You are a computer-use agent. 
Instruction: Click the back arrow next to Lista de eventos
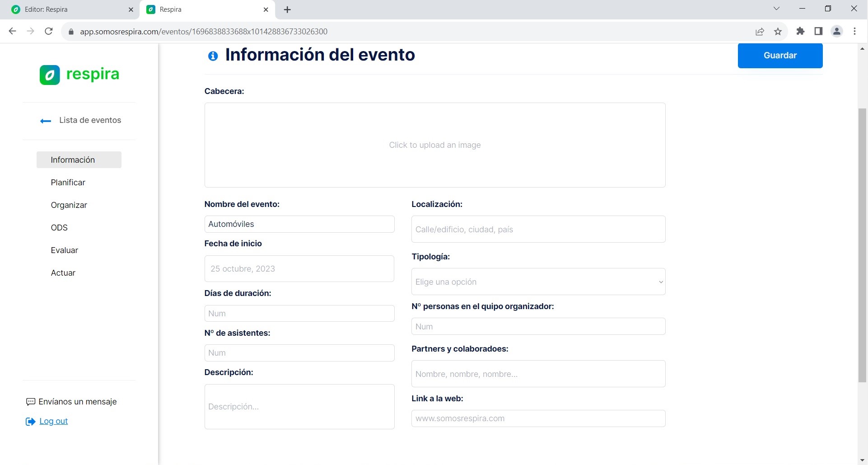[45, 121]
